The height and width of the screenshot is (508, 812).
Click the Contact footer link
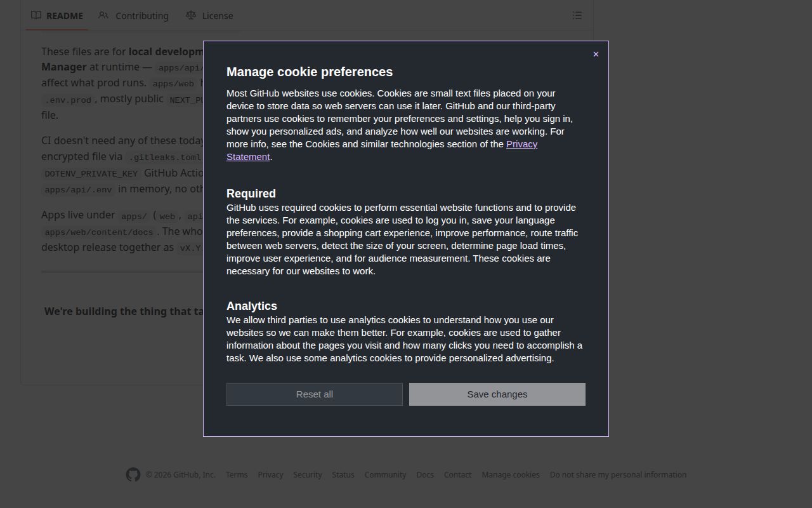coord(457,475)
